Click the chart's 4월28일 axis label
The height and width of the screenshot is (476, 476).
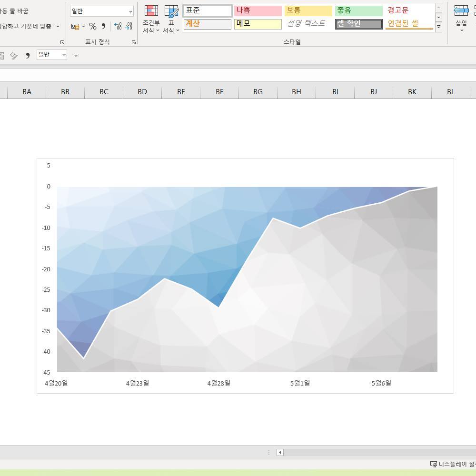219,383
